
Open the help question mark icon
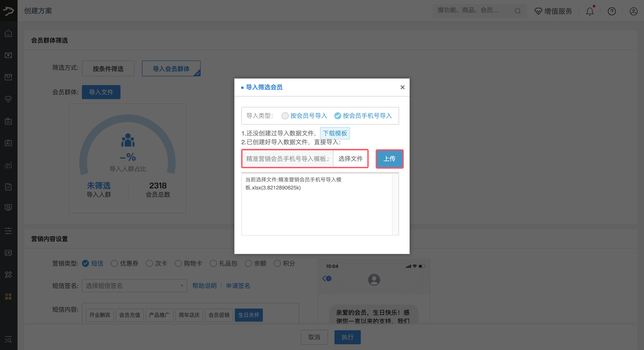click(612, 11)
